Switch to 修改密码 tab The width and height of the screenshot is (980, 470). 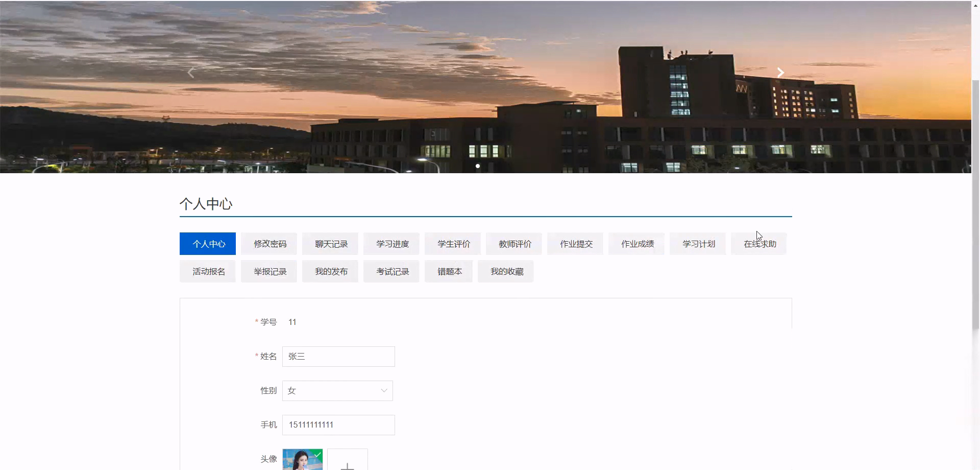[x=269, y=244]
